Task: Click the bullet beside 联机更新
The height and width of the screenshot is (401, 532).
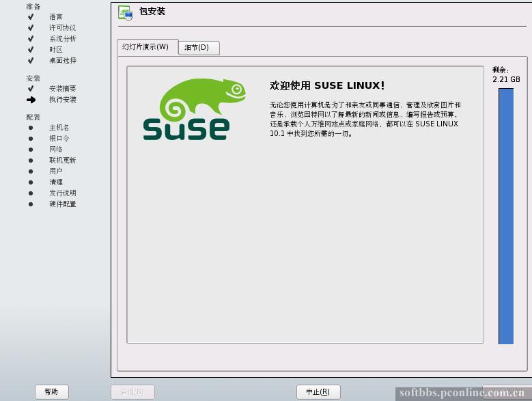Action: click(x=31, y=161)
